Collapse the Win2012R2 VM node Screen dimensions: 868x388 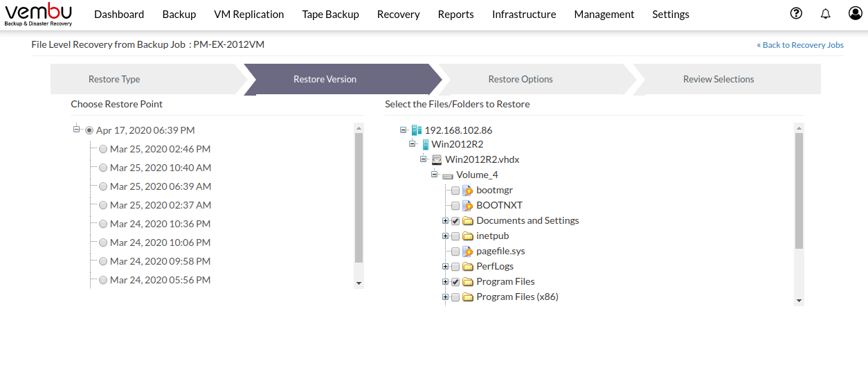pos(413,144)
